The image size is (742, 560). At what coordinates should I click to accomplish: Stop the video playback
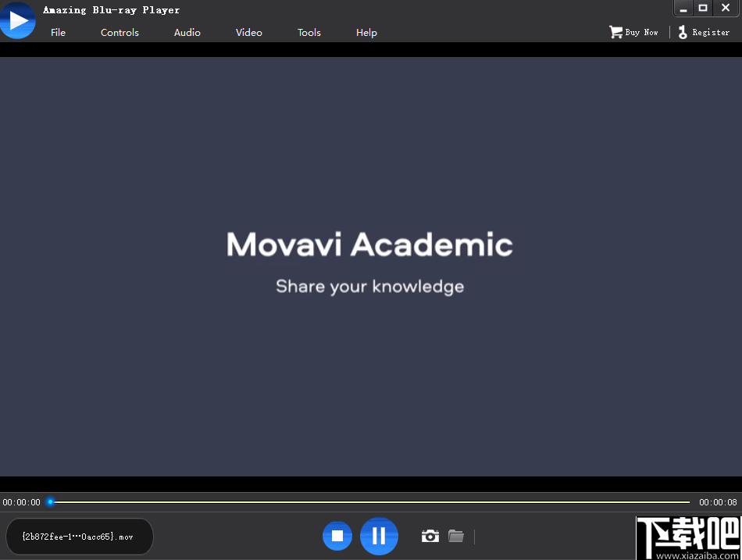(x=337, y=536)
